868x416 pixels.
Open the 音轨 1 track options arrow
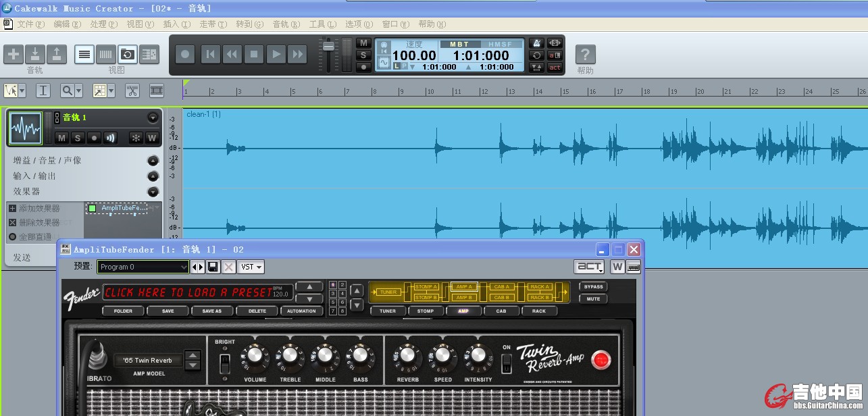(153, 118)
